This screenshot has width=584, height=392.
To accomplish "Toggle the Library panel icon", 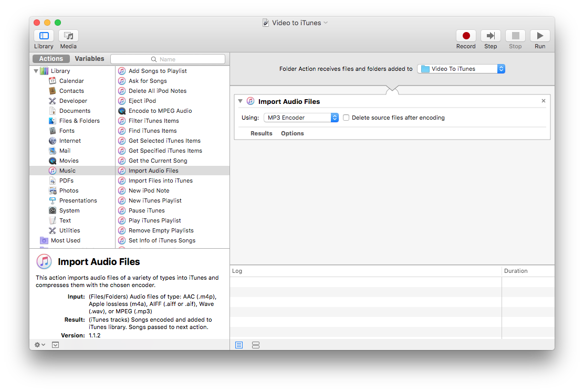I will coord(44,36).
